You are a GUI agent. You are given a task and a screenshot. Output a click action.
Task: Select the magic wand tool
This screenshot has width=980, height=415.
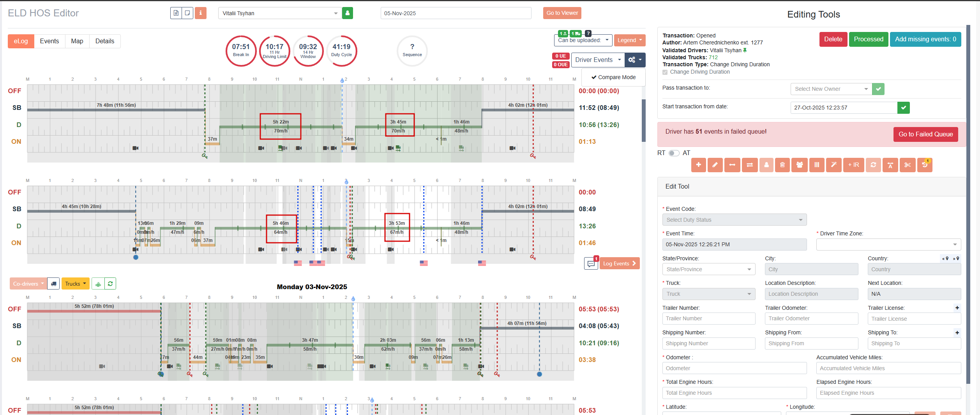point(833,165)
